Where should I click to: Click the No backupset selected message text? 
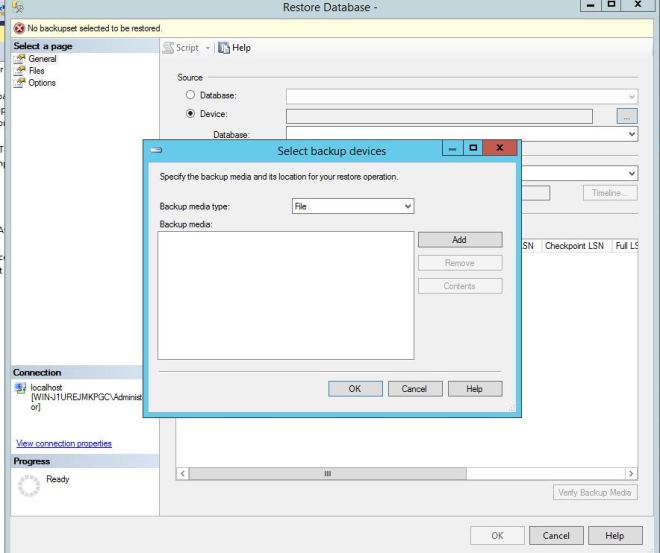tap(95, 28)
